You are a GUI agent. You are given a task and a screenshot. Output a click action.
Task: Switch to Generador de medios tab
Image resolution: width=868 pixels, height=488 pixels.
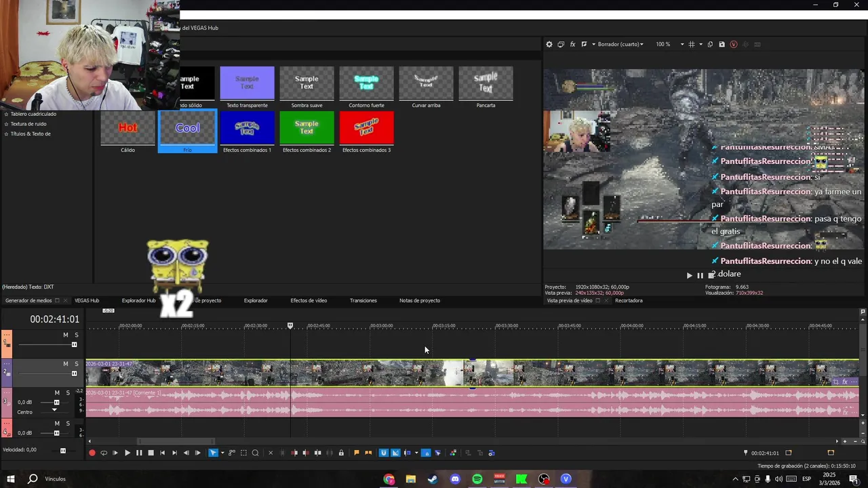(28, 300)
